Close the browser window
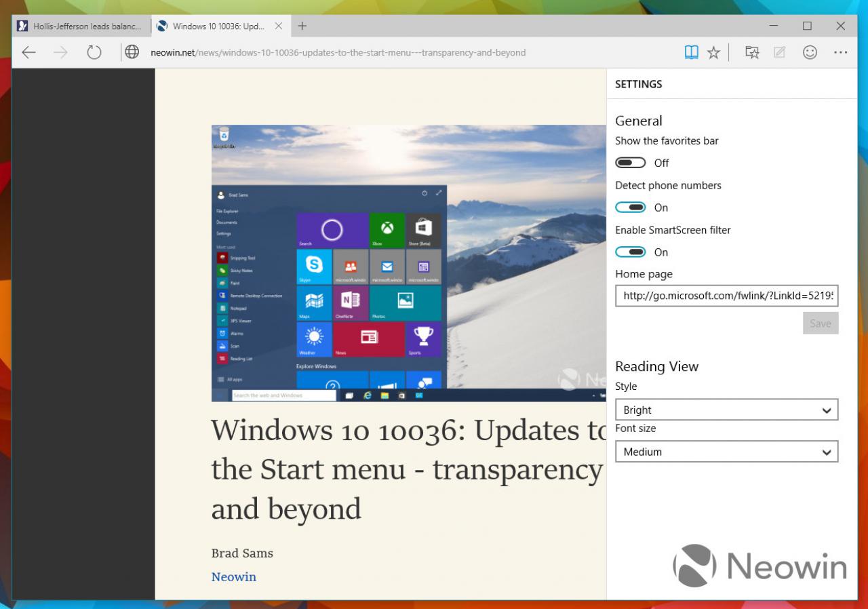The height and width of the screenshot is (609, 868). [x=840, y=26]
